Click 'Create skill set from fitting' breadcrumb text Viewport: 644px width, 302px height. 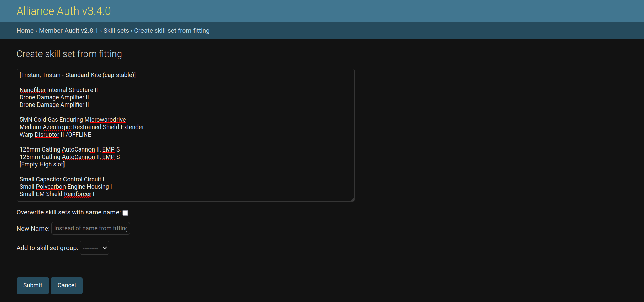point(172,31)
